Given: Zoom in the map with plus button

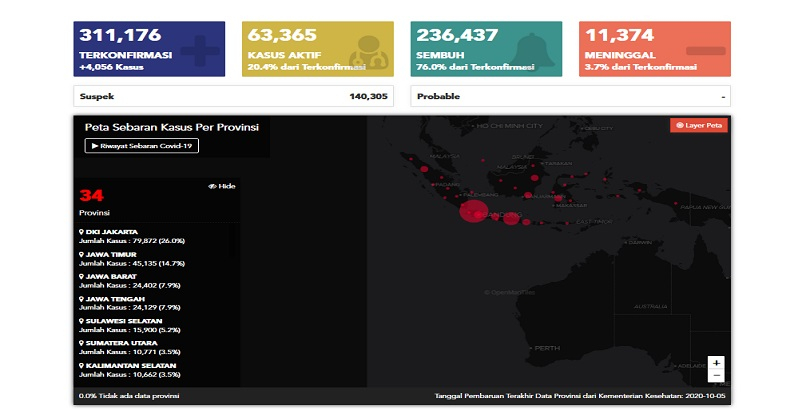Looking at the screenshot, I should (716, 363).
